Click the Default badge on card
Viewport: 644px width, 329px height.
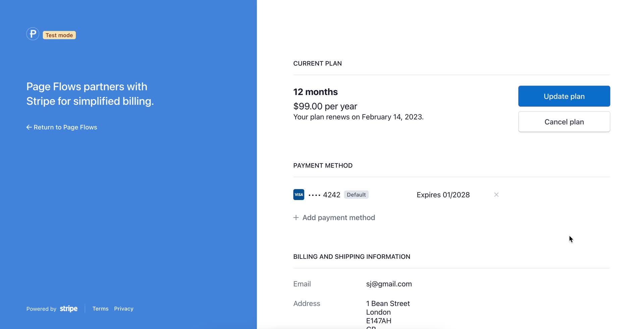coord(356,195)
